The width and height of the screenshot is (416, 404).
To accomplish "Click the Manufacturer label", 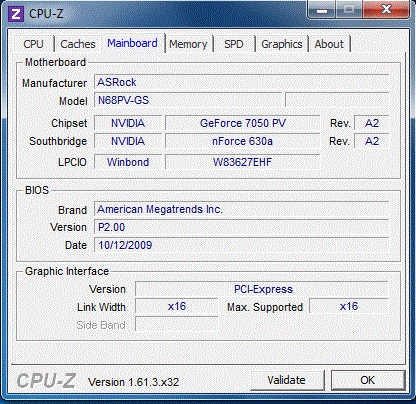I will point(54,83).
